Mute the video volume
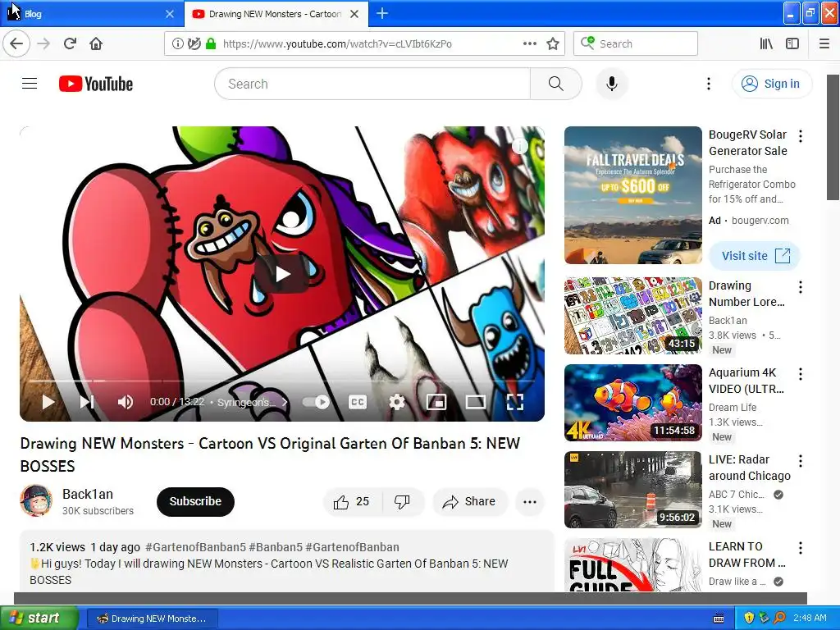Screen dimensions: 840x630 (x=125, y=402)
